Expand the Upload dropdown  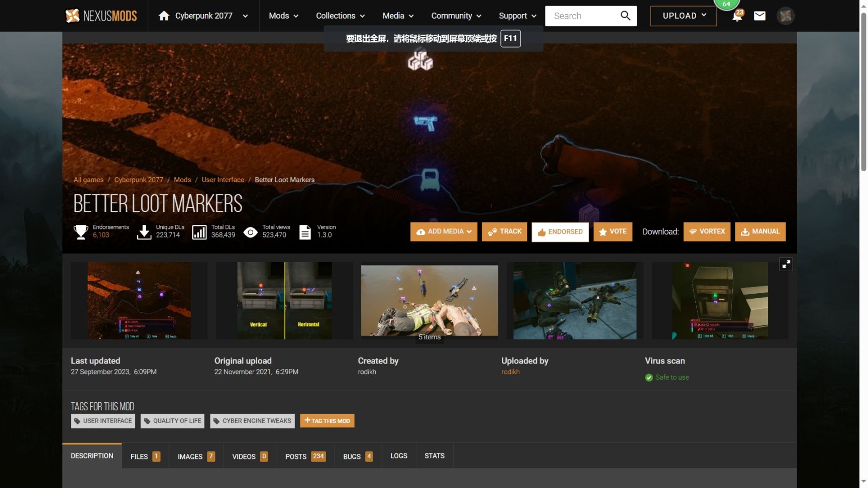click(x=684, y=16)
